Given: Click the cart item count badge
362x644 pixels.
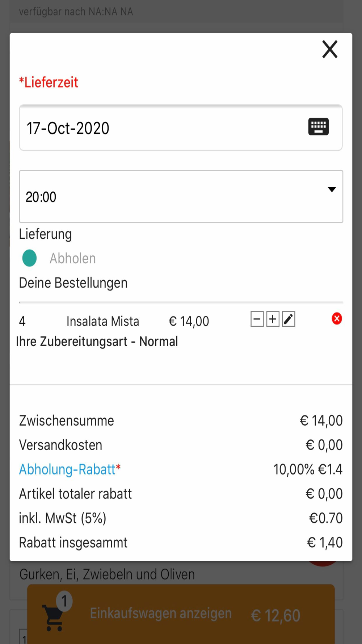Looking at the screenshot, I should pyautogui.click(x=64, y=602).
